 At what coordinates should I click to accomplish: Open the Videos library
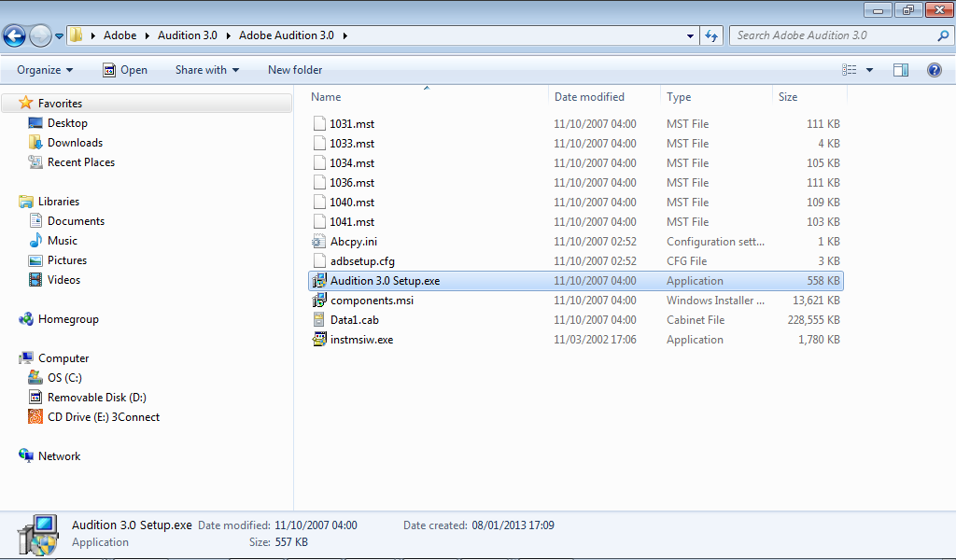pyautogui.click(x=63, y=280)
